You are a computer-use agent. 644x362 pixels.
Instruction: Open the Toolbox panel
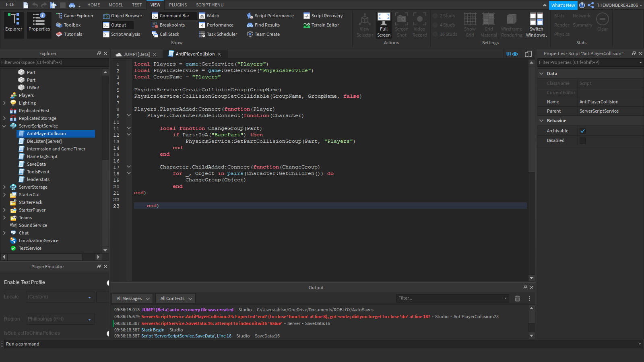pos(72,25)
